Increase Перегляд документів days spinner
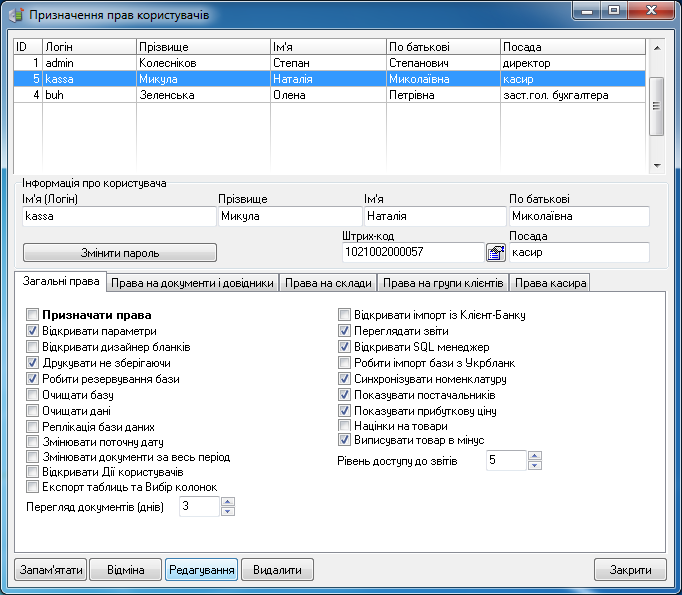The width and height of the screenshot is (682, 595). tap(227, 502)
